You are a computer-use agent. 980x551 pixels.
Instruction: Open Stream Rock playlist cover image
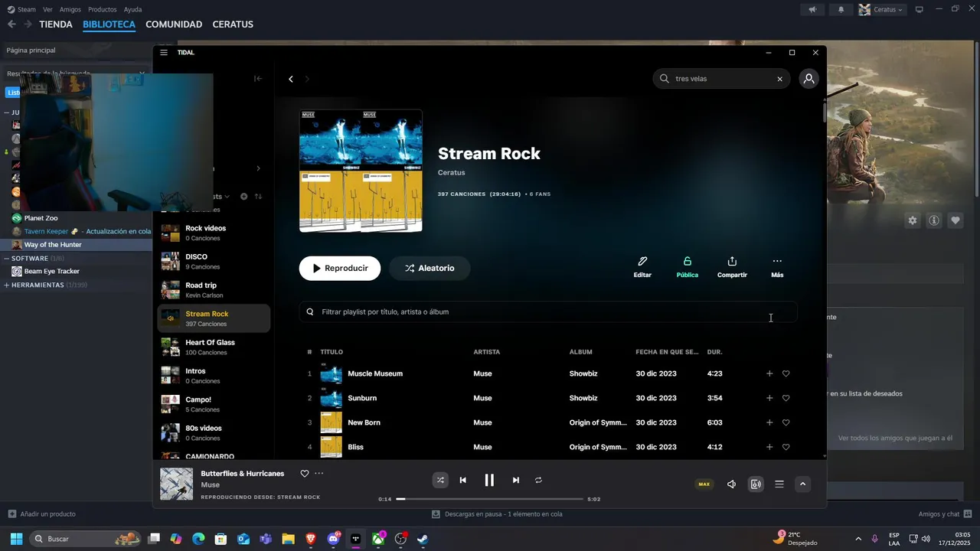pos(361,171)
